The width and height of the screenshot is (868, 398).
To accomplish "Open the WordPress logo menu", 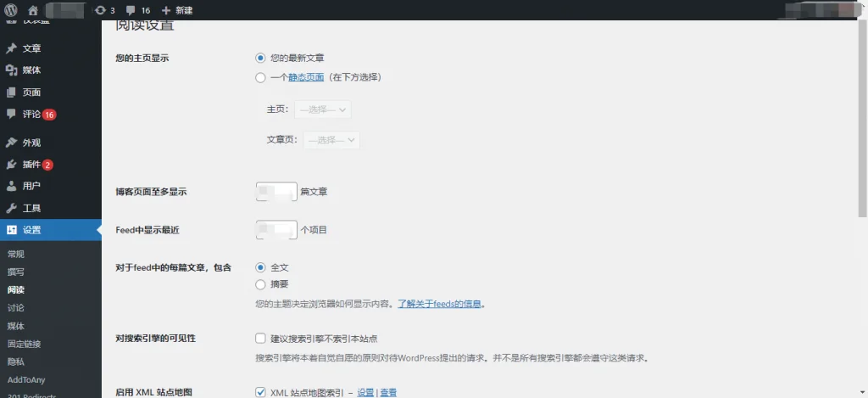I will [x=11, y=10].
